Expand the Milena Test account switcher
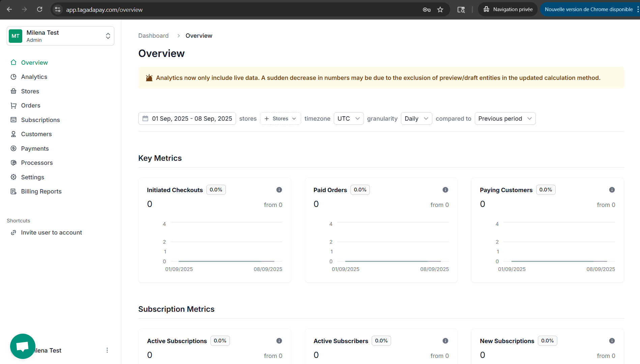The height and width of the screenshot is (364, 640). coord(60,36)
